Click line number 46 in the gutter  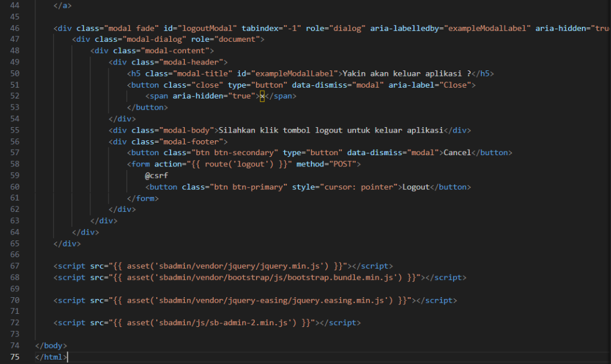(15, 28)
